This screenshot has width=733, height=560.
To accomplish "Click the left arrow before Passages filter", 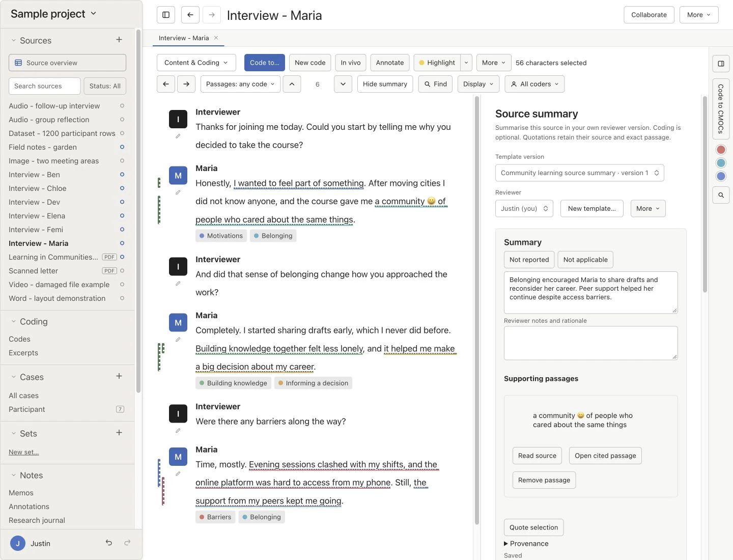I will 166,84.
